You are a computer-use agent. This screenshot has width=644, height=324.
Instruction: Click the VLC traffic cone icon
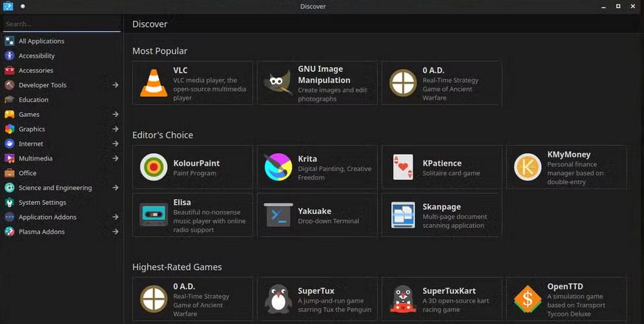point(154,84)
